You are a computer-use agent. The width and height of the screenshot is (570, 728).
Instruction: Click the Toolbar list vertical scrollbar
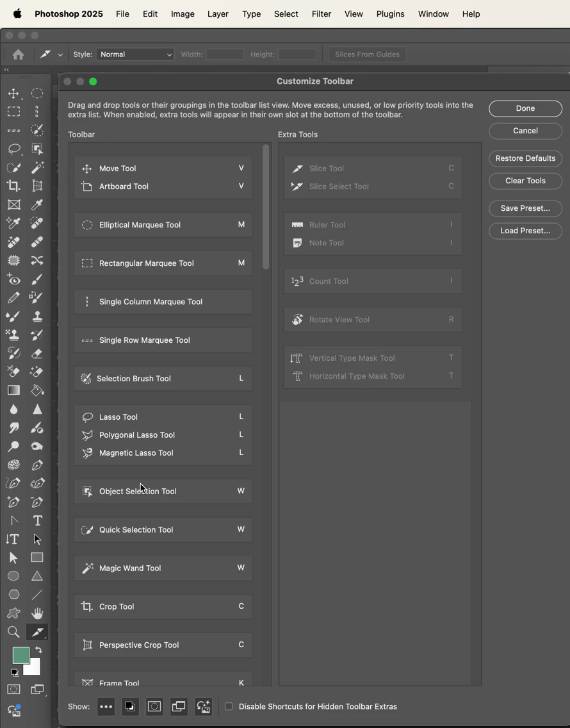[266, 207]
